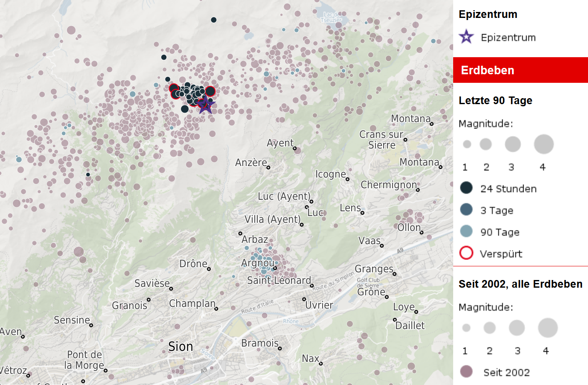Click the 'Golf Club de Sierre' label

(x=368, y=283)
